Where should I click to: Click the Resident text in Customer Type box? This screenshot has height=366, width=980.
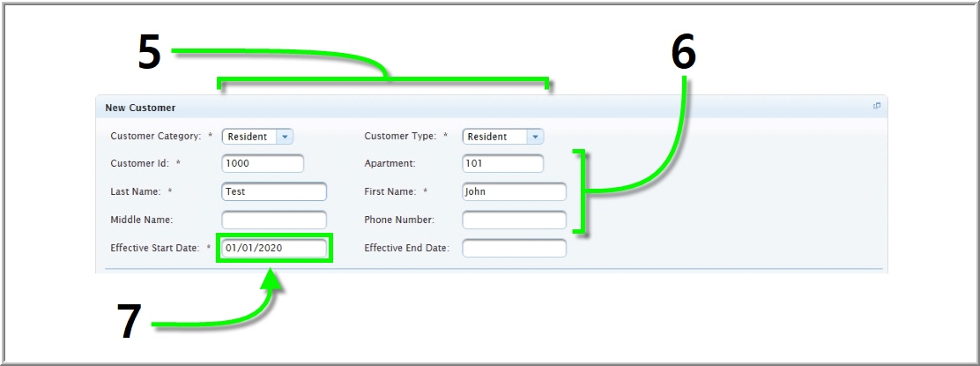487,137
